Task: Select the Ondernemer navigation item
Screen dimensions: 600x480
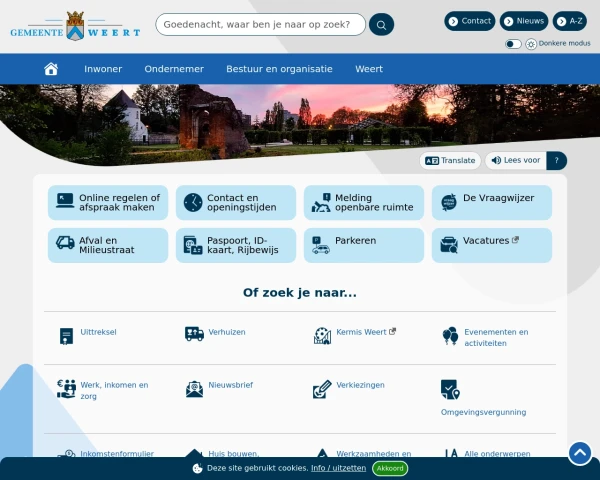Action: point(174,69)
